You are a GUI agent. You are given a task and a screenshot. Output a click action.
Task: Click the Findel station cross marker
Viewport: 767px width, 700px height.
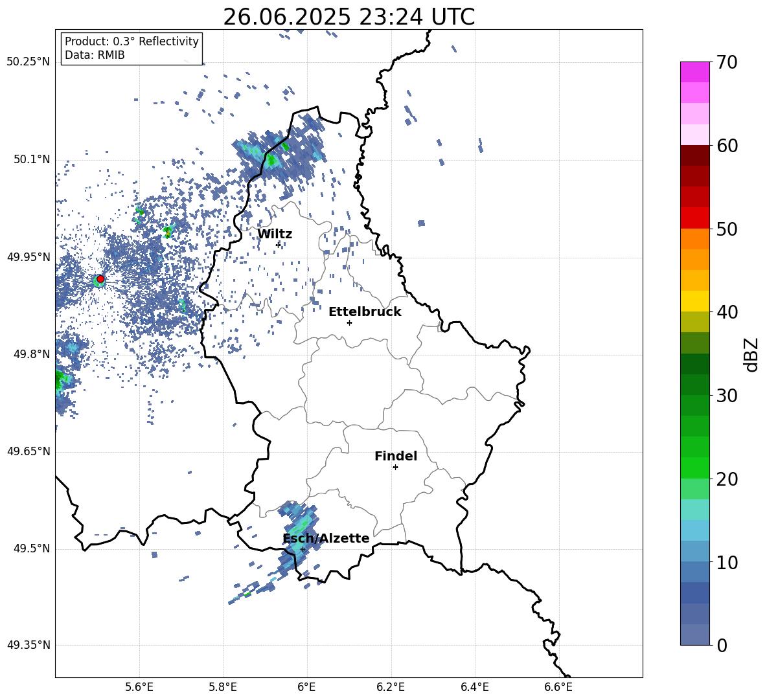[x=395, y=468]
